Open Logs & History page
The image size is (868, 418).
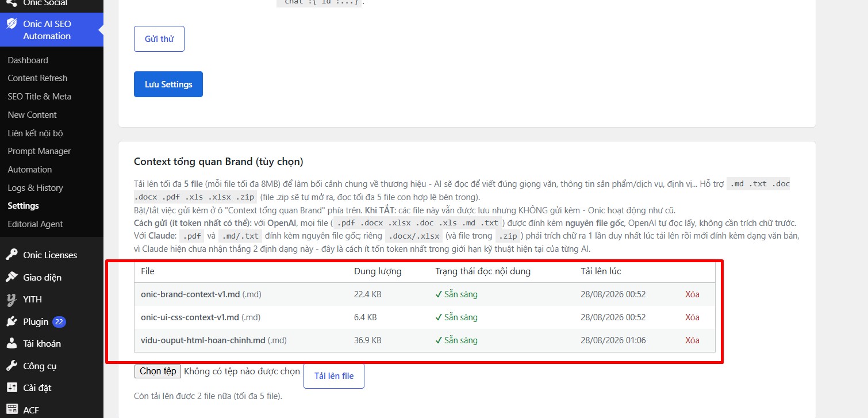pos(35,188)
